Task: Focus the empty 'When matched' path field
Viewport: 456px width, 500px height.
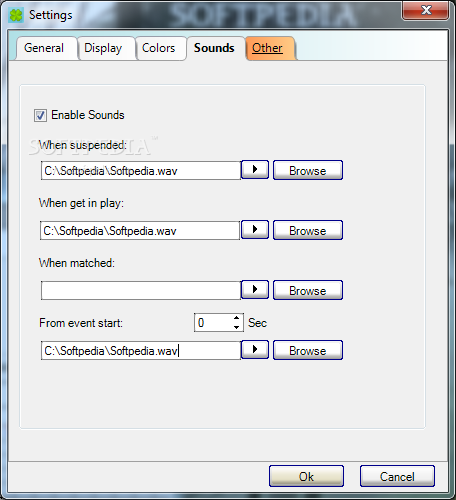Action: (141, 291)
